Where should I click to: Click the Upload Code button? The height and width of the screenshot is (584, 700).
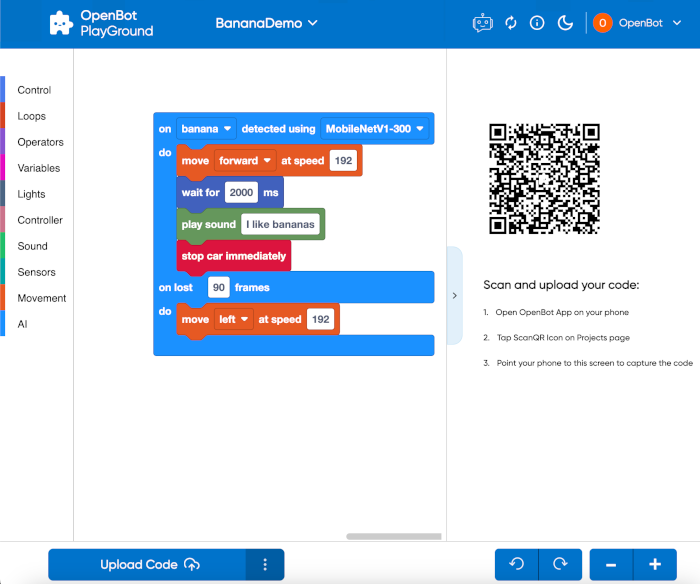[147, 564]
